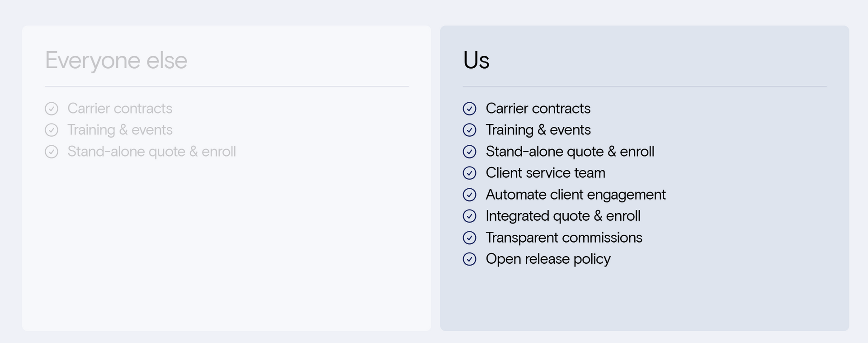
Task: Click faded check icon beside grey Carrier contracts
Action: click(52, 109)
